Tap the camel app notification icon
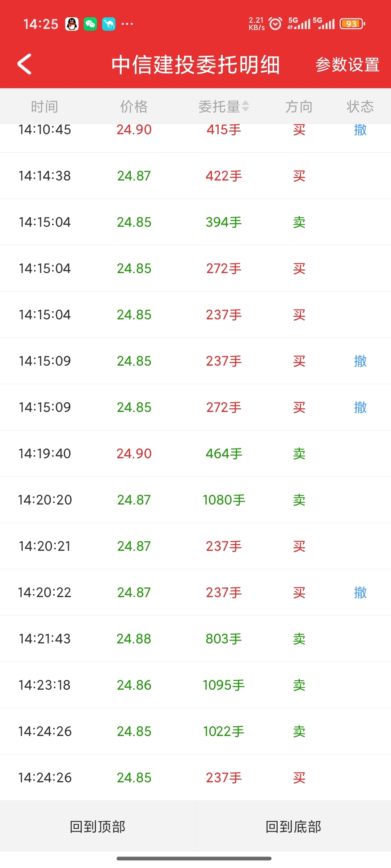The width and height of the screenshot is (391, 868). click(109, 24)
